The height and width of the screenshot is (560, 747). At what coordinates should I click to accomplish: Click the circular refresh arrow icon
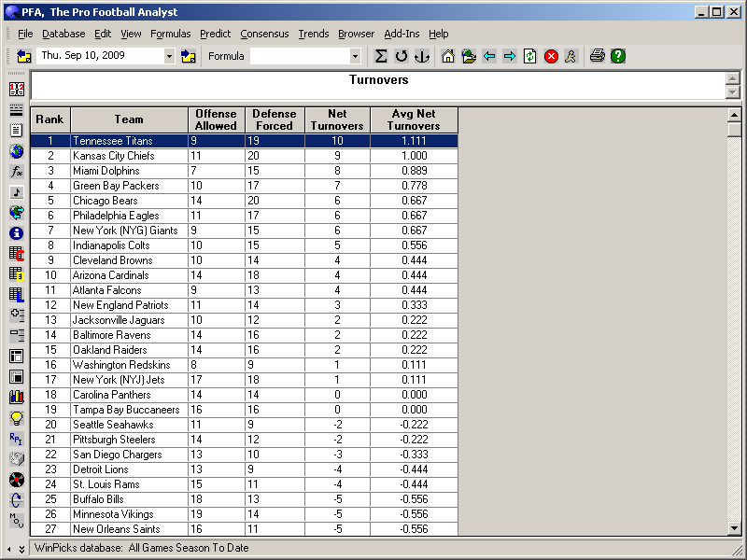pyautogui.click(x=402, y=56)
